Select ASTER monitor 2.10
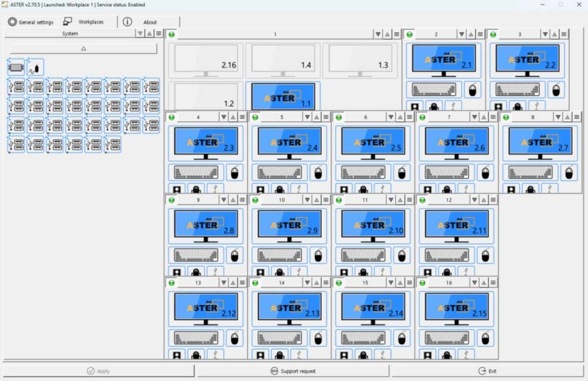 click(373, 226)
